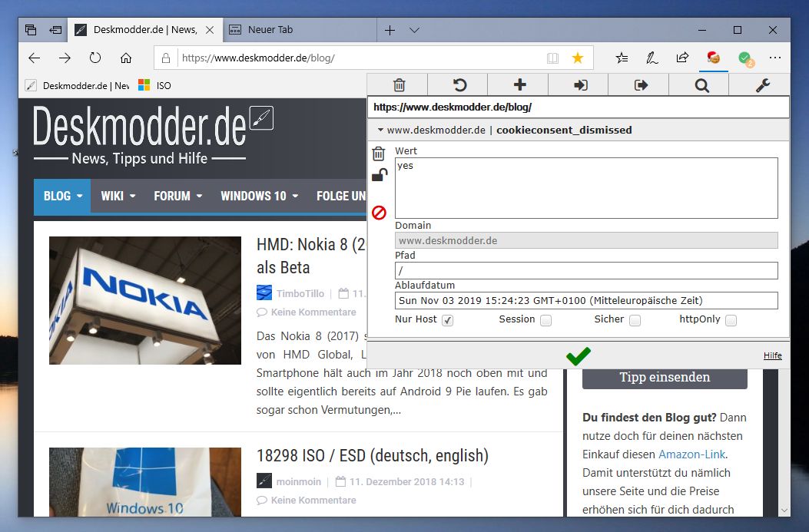Viewport: 809px width, 532px height.
Task: Close the Deskmodder.de tab
Action: tap(210, 30)
